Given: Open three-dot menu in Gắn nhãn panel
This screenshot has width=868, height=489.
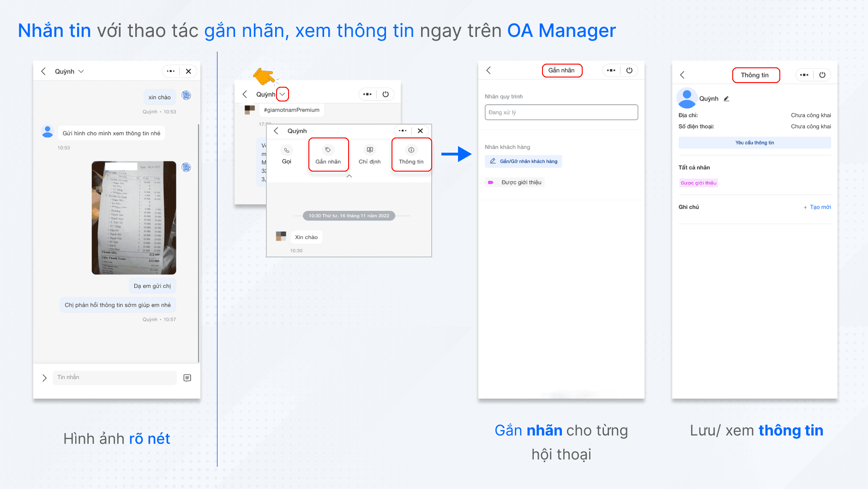Looking at the screenshot, I should [611, 70].
